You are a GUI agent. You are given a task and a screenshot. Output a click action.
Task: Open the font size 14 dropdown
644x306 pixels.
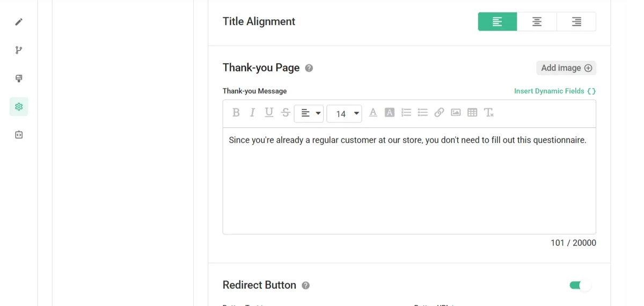(x=344, y=113)
